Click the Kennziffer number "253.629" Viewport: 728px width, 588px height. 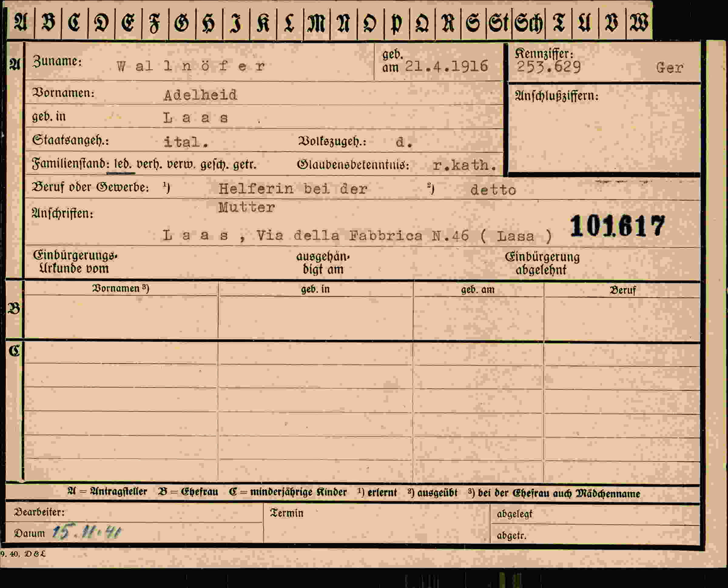pyautogui.click(x=549, y=67)
